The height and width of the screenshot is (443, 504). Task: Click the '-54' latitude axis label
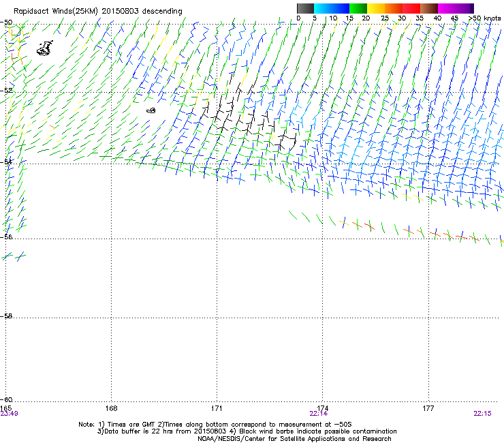pos(7,162)
